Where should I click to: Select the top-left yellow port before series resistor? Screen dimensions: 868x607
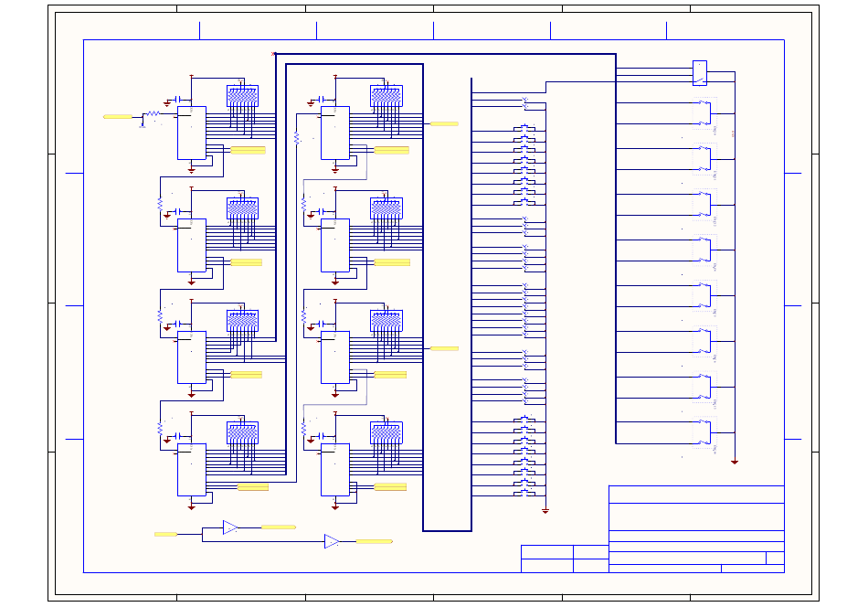click(118, 117)
